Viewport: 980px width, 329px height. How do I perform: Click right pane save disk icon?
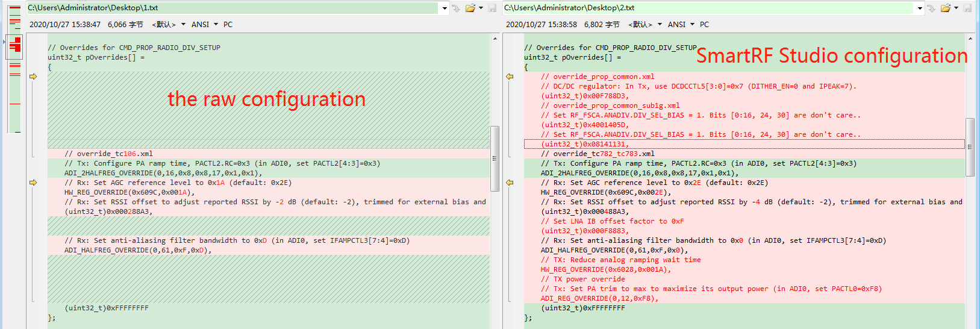click(x=967, y=8)
